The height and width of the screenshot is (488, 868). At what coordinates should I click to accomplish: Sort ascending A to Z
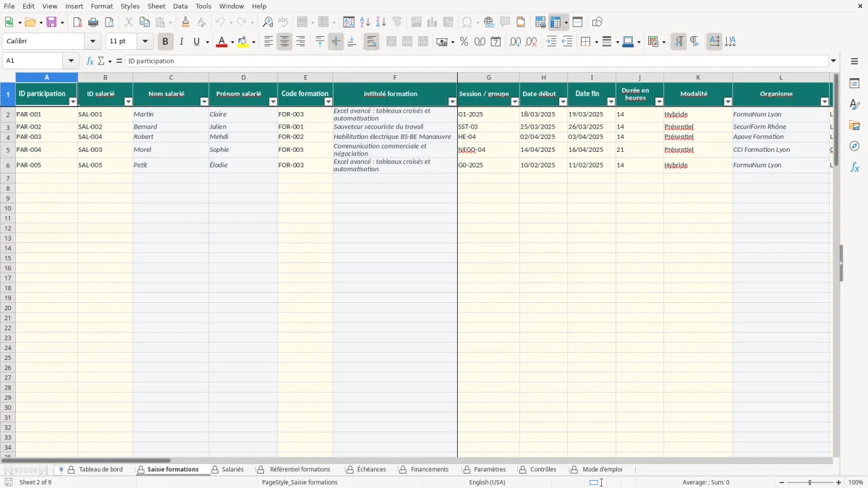[365, 22]
